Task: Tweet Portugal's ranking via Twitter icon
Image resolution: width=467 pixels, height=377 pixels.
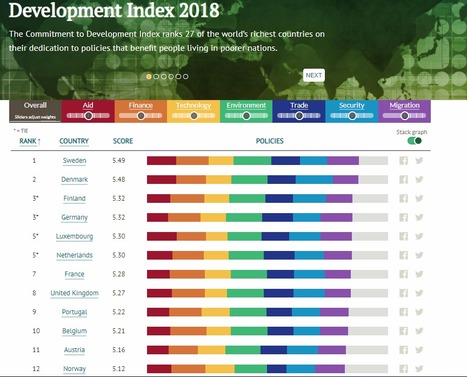Action: (x=419, y=312)
